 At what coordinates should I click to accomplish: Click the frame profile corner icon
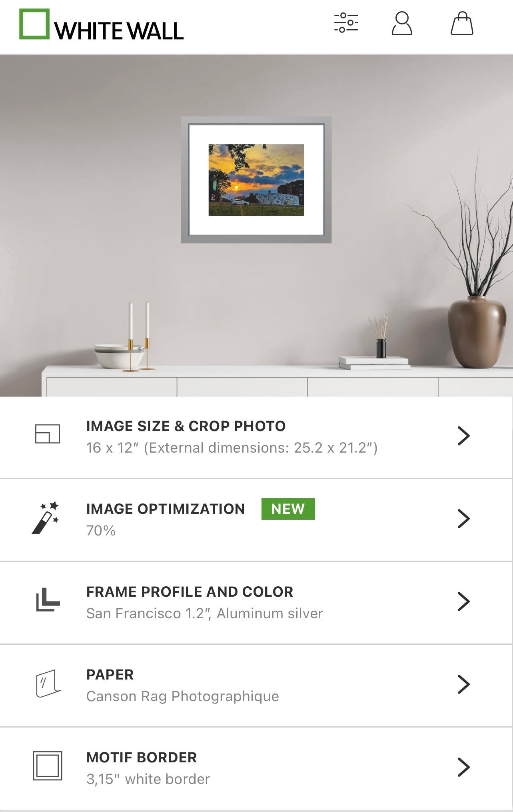48,599
